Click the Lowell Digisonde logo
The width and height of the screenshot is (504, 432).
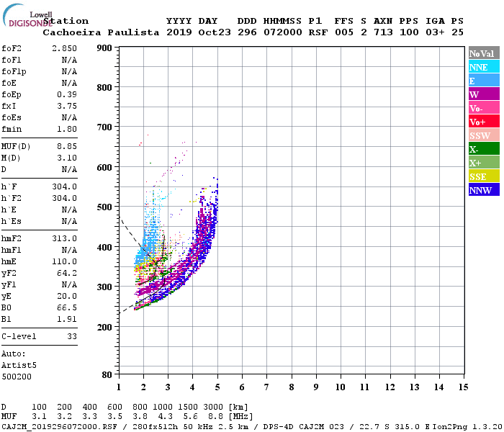27,16
